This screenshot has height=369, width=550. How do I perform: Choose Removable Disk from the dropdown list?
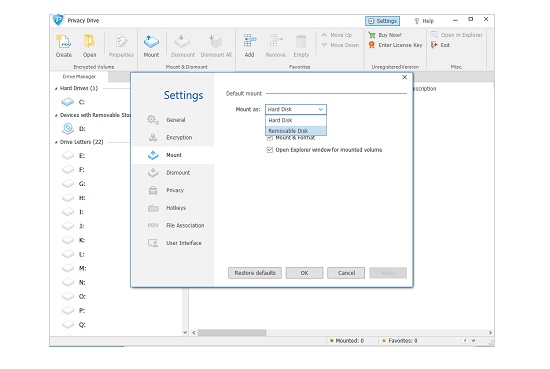296,131
